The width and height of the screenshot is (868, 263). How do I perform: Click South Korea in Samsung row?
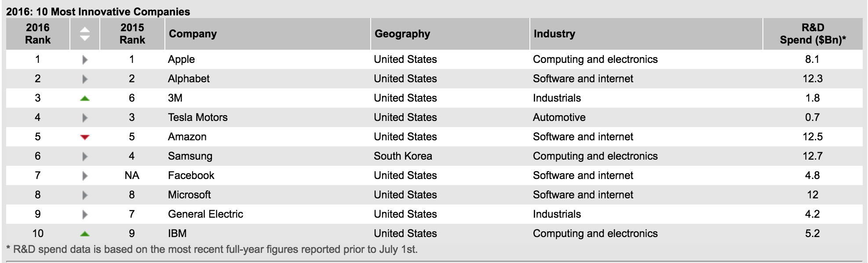(403, 156)
